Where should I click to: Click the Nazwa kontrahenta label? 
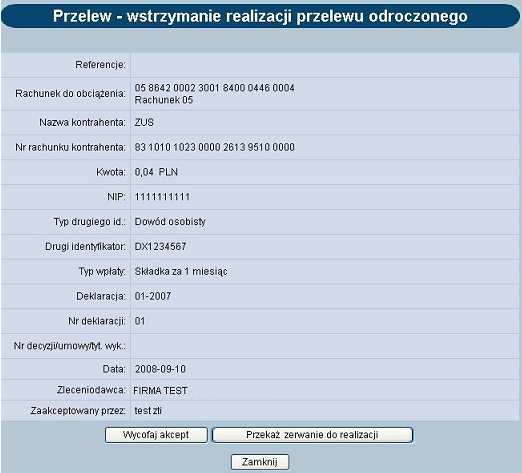[x=82, y=122]
